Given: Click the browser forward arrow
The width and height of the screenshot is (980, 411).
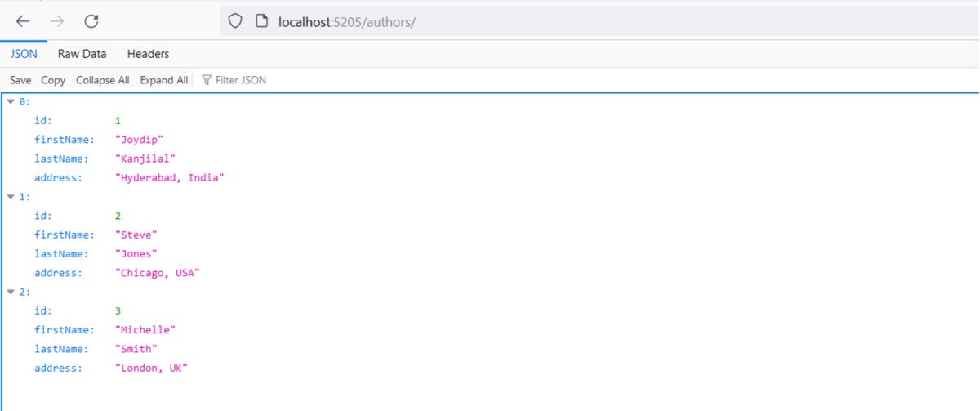Looking at the screenshot, I should tap(57, 21).
